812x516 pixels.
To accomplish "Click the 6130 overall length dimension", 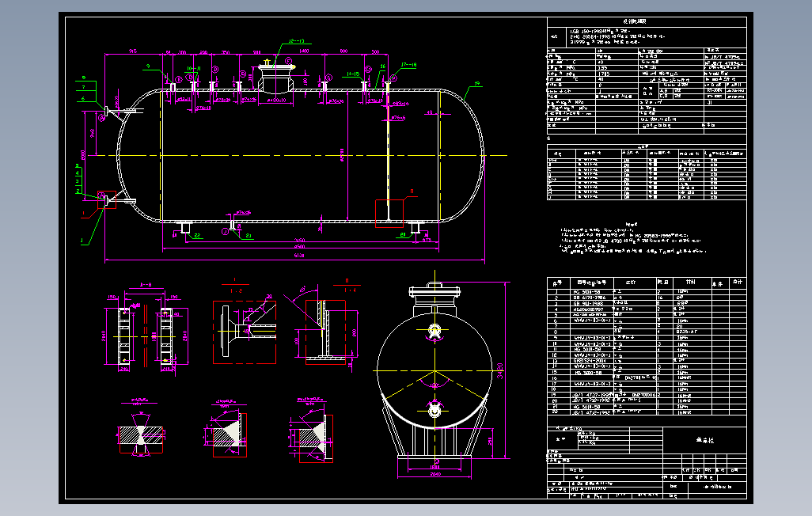I will (x=299, y=255).
